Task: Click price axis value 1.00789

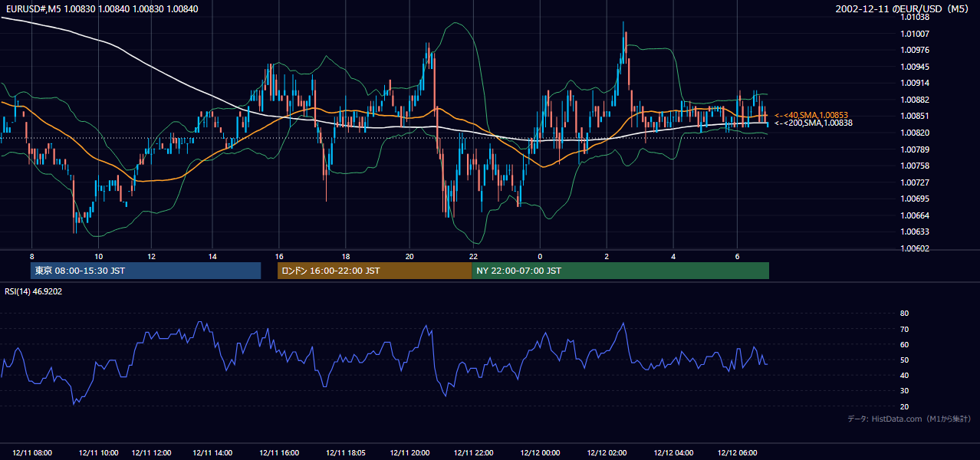Action: [x=915, y=149]
